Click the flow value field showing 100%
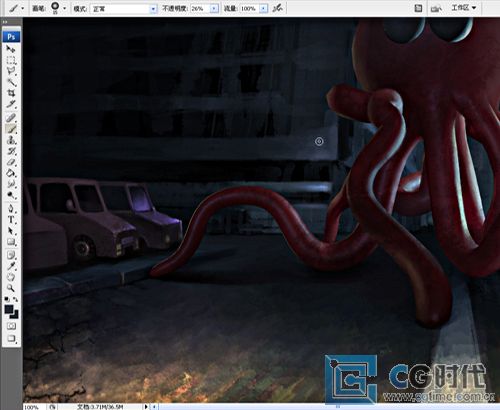The height and width of the screenshot is (410, 500). click(250, 9)
